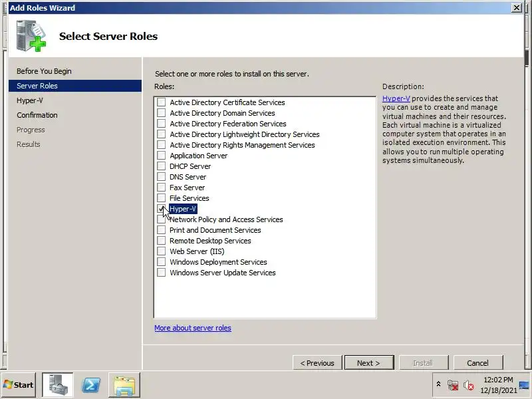Show hidden tray icons arrow
This screenshot has height=399, width=532.
point(438,384)
